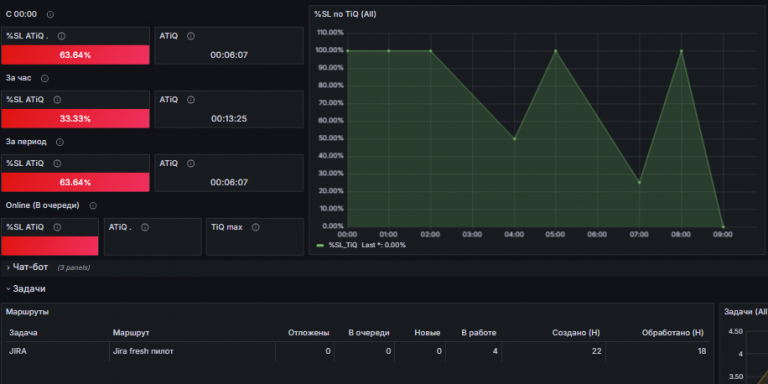Click info icon on 'TiQ max' panel

(x=255, y=227)
